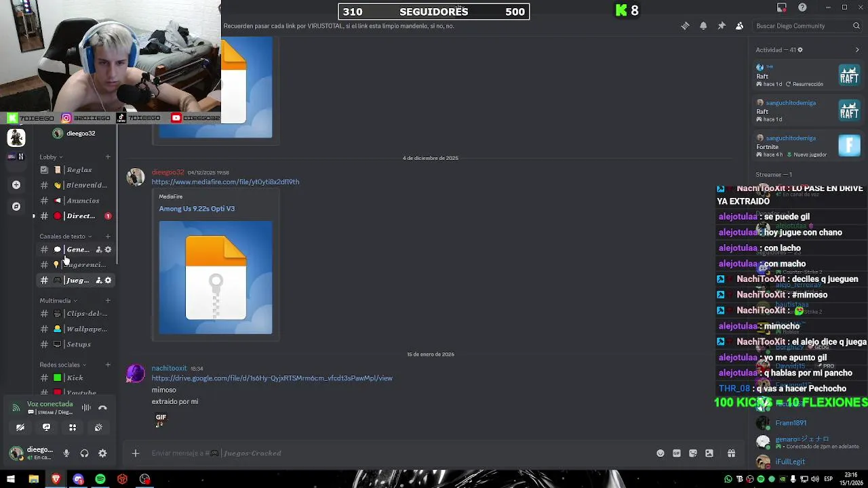Open the Directos channel with unread badge

point(75,216)
